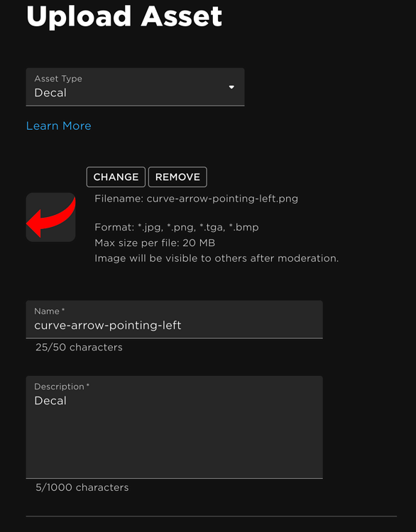Screen dimensions: 416x532
Task: Click the moderation visibility notice text
Action: [217, 258]
